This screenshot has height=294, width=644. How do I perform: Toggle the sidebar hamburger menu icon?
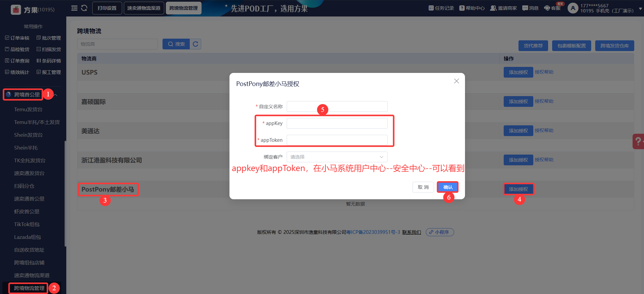coord(74,8)
